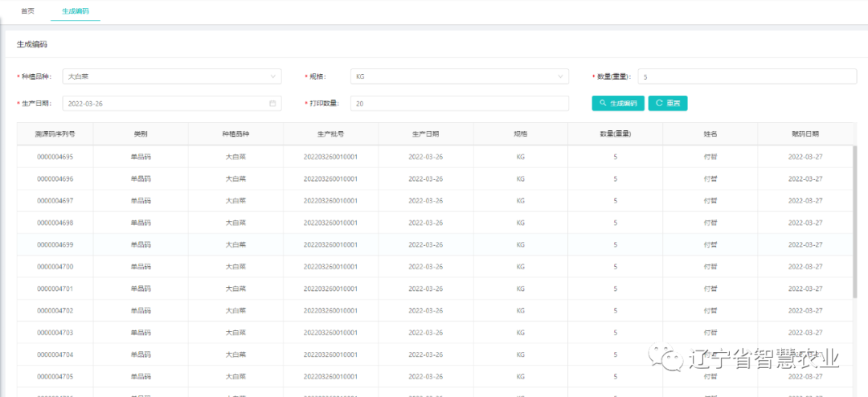The height and width of the screenshot is (397, 868).
Task: Click the 重置 reset button
Action: click(668, 104)
